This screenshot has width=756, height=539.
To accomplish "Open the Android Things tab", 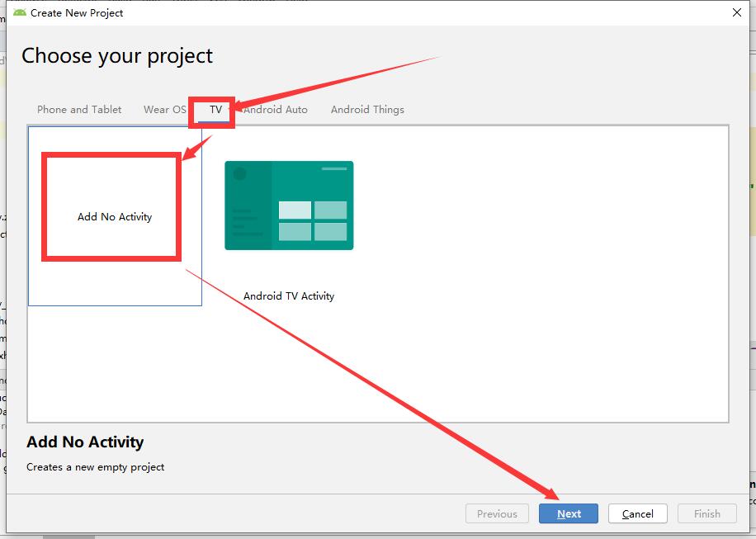I will pyautogui.click(x=367, y=110).
